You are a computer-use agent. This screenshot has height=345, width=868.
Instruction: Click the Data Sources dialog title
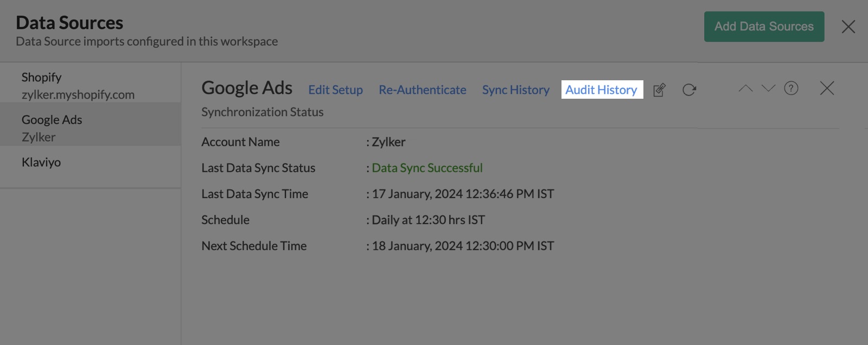[x=69, y=23]
